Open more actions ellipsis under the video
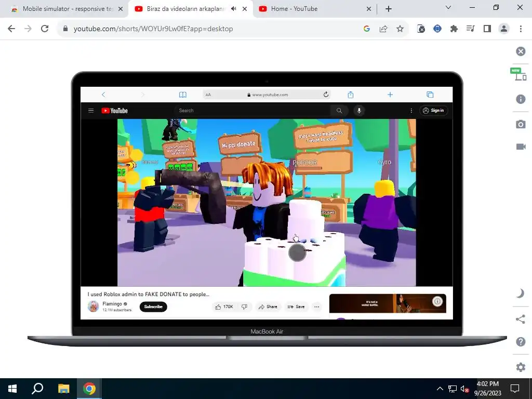The height and width of the screenshot is (399, 532). coord(316,307)
